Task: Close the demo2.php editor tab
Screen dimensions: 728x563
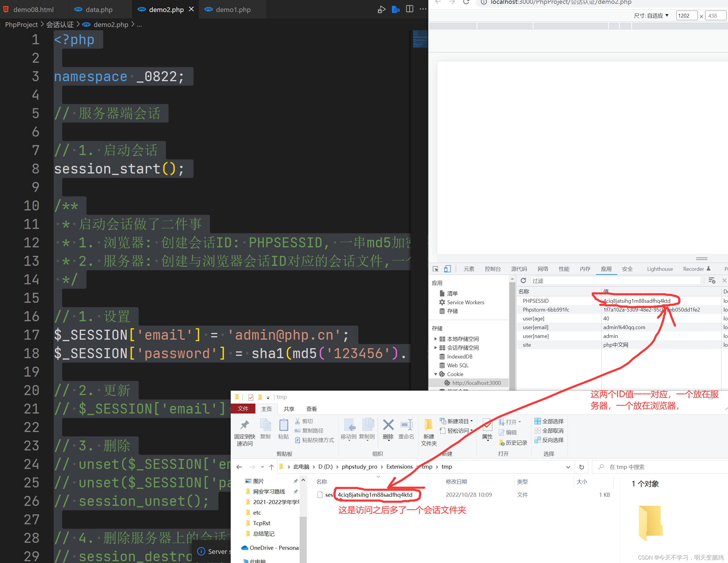Action: tap(191, 9)
